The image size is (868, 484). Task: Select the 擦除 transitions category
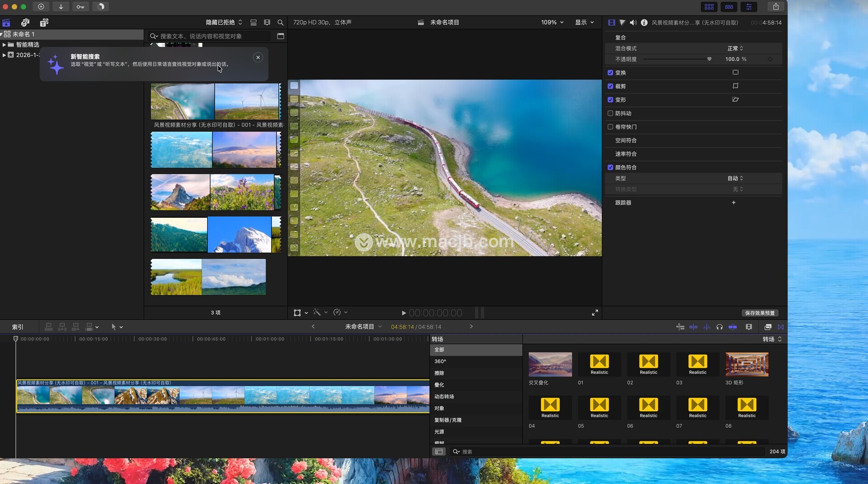pyautogui.click(x=439, y=373)
